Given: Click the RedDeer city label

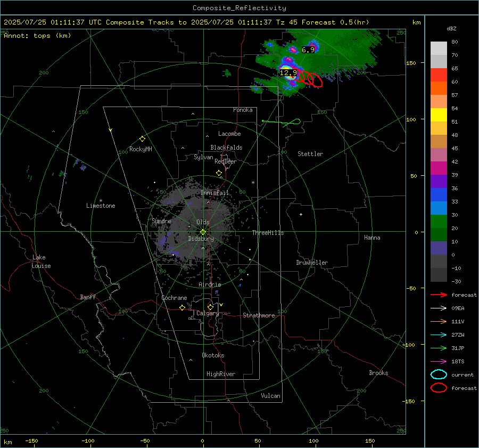Looking at the screenshot, I should 226,161.
